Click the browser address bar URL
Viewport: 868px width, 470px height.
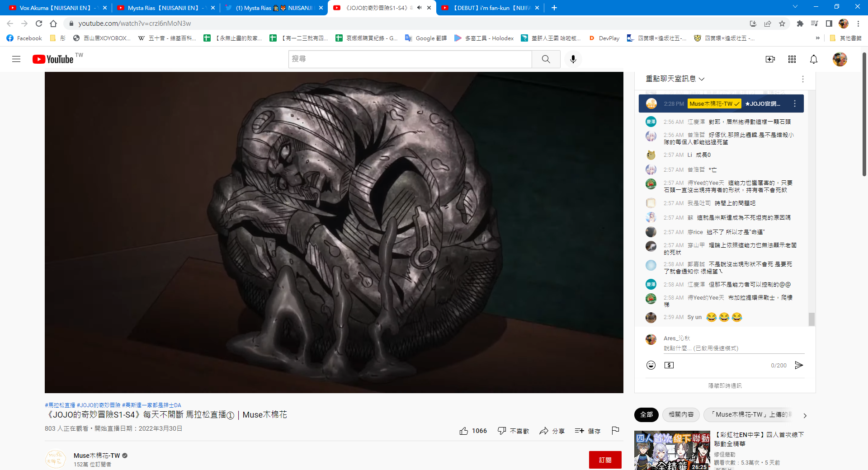(x=135, y=23)
